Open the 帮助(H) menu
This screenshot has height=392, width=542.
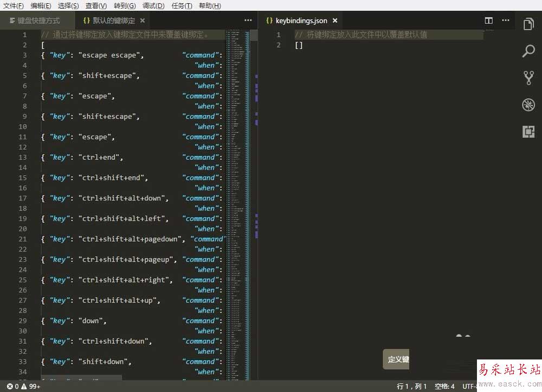[x=210, y=5]
